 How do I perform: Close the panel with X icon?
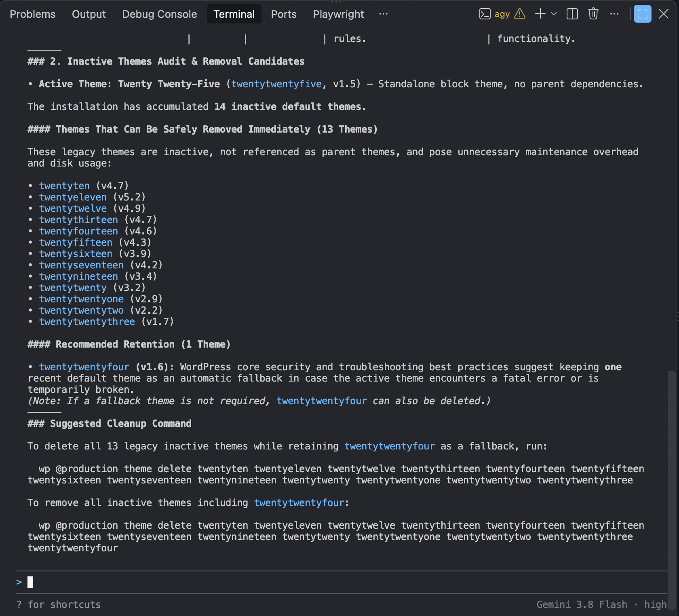point(664,14)
